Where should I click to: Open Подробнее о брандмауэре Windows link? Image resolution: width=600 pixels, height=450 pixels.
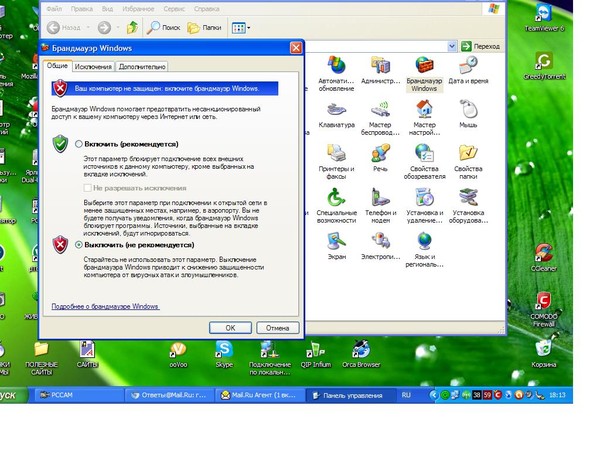pyautogui.click(x=105, y=307)
